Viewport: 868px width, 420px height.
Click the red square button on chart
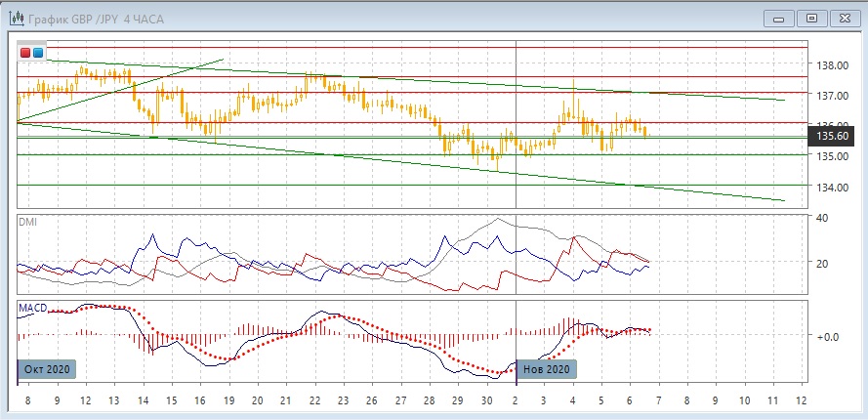[x=26, y=52]
